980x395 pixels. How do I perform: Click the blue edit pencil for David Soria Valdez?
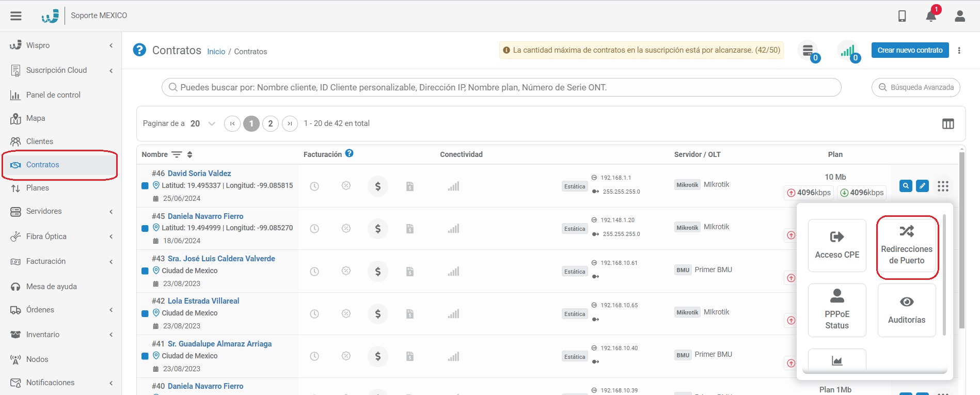pyautogui.click(x=922, y=186)
